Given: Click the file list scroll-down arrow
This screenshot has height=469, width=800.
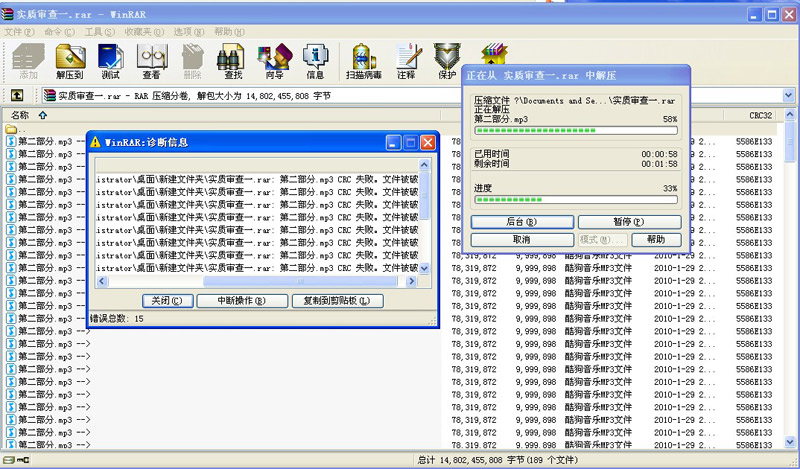Looking at the screenshot, I should pos(789,442).
